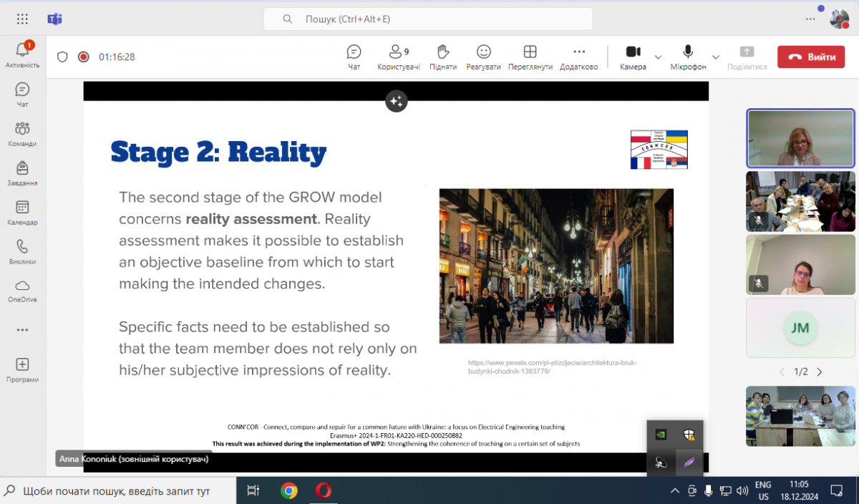Open Активність notifications in sidebar

point(22,54)
